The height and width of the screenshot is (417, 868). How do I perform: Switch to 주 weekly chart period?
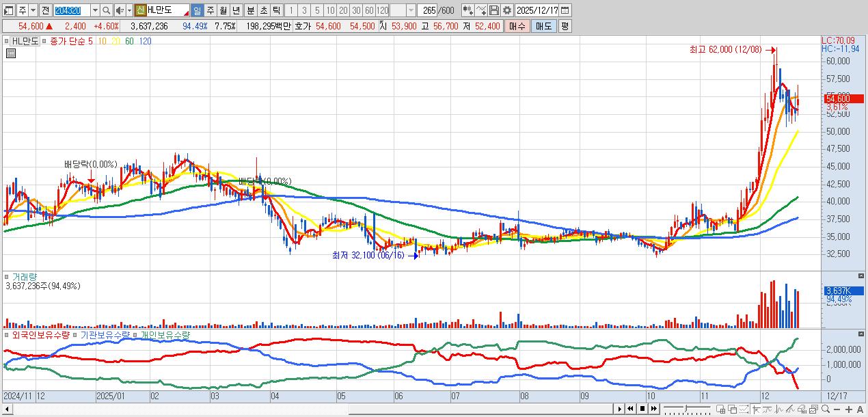(x=210, y=10)
